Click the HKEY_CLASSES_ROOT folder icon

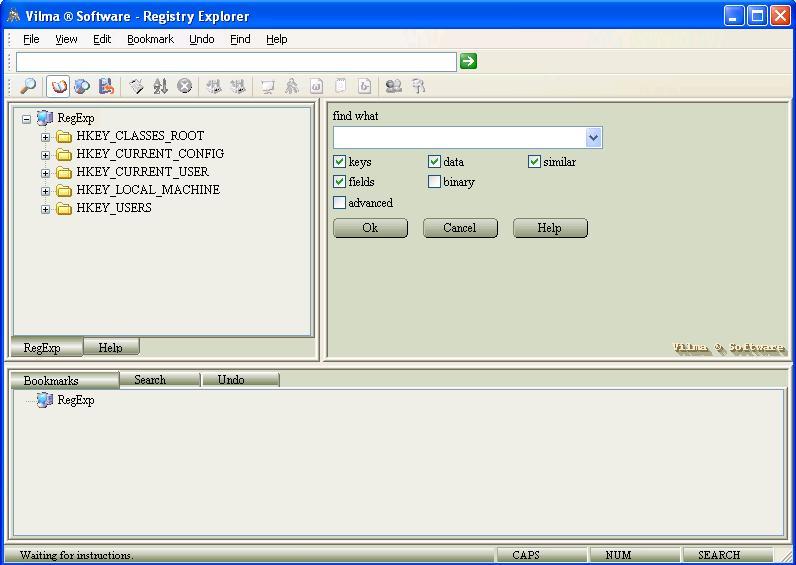click(63, 137)
